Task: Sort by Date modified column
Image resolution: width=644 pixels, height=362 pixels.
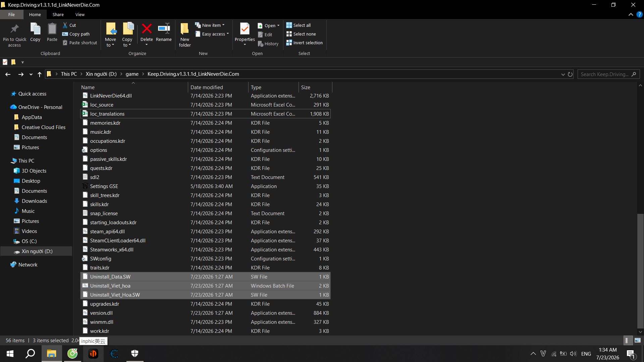Action: click(218, 87)
